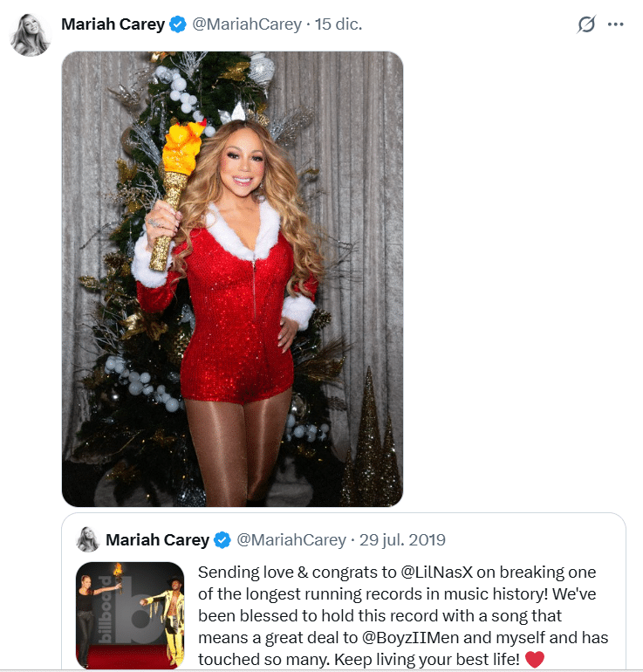Click the Mariah Carey name in the quoted tweet
Image resolution: width=643 pixels, height=672 pixels.
(157, 540)
